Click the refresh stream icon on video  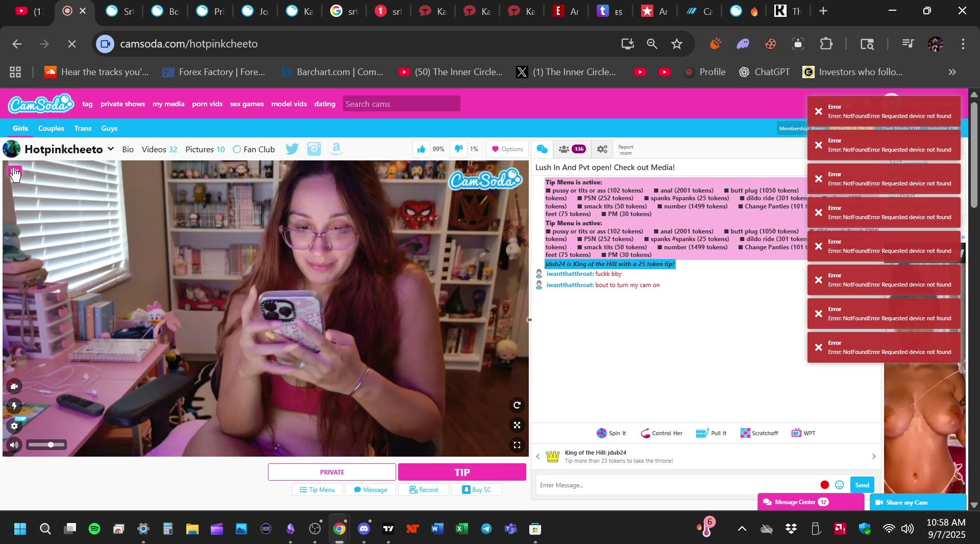click(x=517, y=405)
